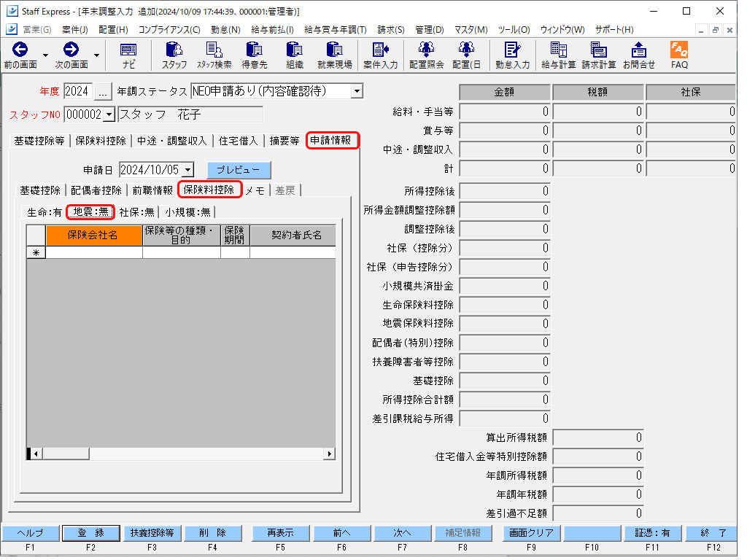Click the 削除 F4 button
Viewport: 747px width, 560px height.
coord(212,533)
